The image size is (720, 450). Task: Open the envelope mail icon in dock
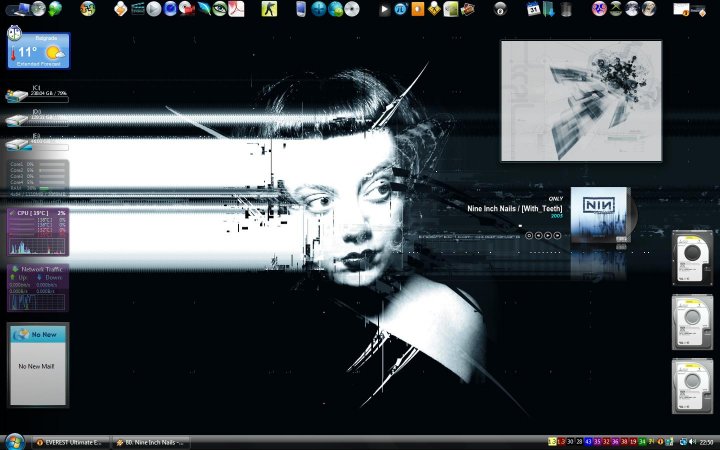[682, 9]
